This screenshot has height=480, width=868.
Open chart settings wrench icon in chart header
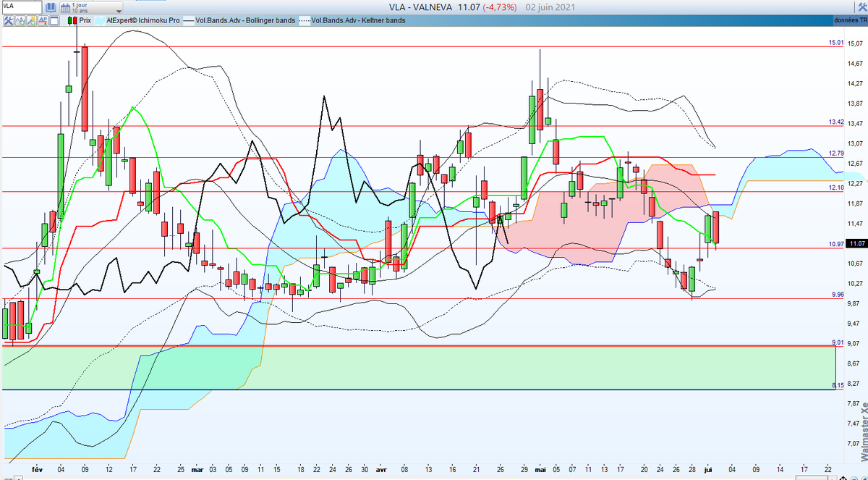9,20
